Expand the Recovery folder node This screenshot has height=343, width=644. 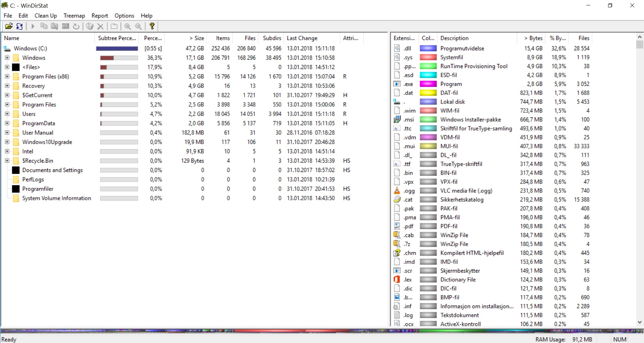(7, 86)
